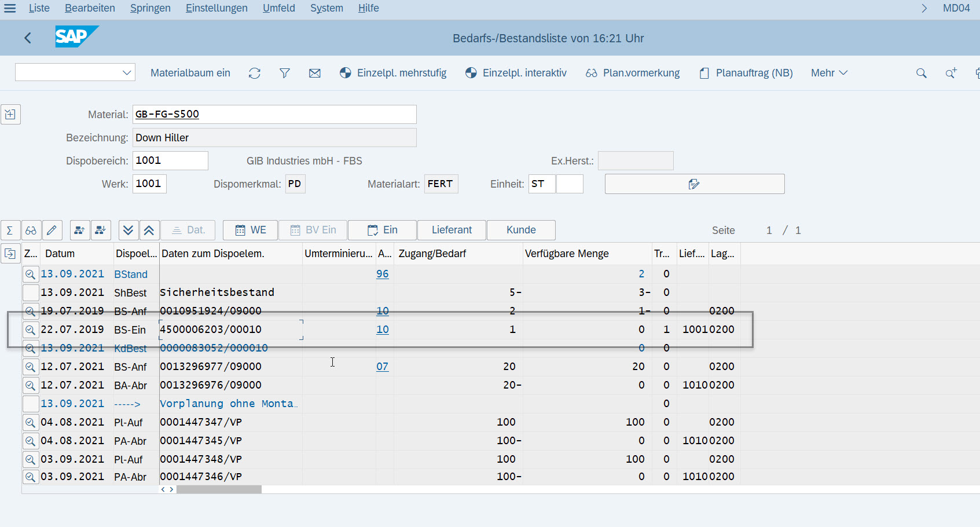Expand the Mehr menu
Screen dimensions: 980x527
pos(828,73)
